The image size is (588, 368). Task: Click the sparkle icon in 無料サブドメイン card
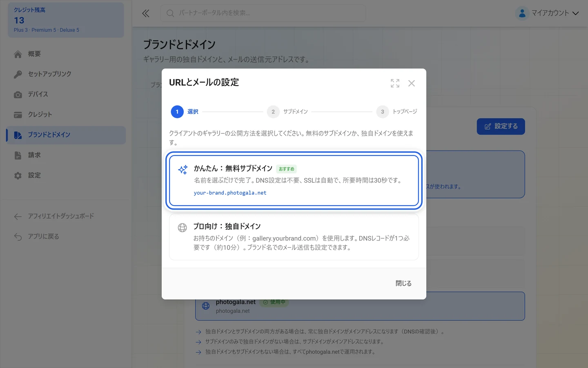point(183,170)
